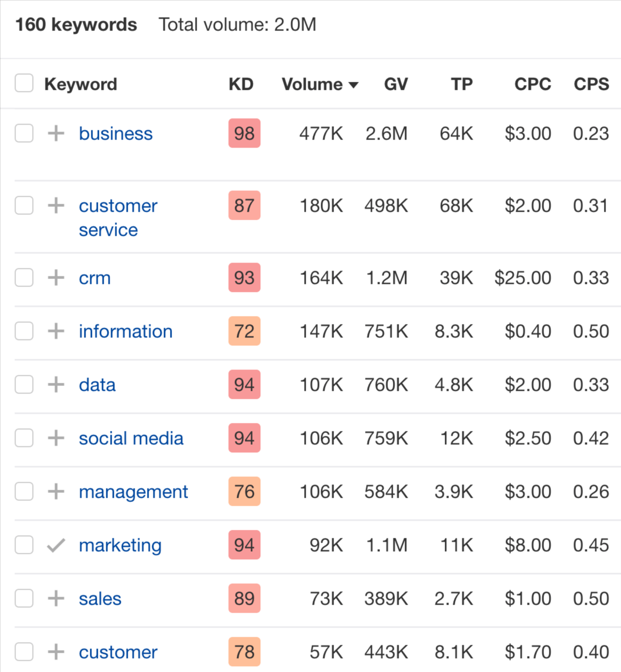Open the "marketing" keyword link
The image size is (621, 672).
(120, 545)
